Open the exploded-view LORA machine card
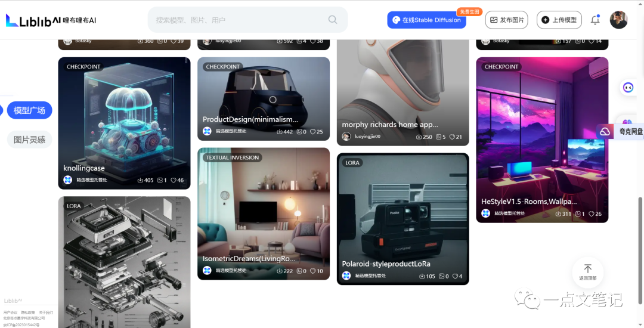This screenshot has height=328, width=644. (125, 262)
